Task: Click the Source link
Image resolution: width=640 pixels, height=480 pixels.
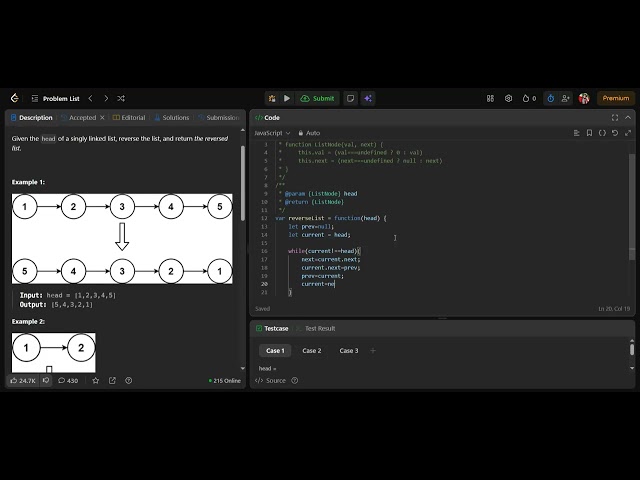Action: 270,380
